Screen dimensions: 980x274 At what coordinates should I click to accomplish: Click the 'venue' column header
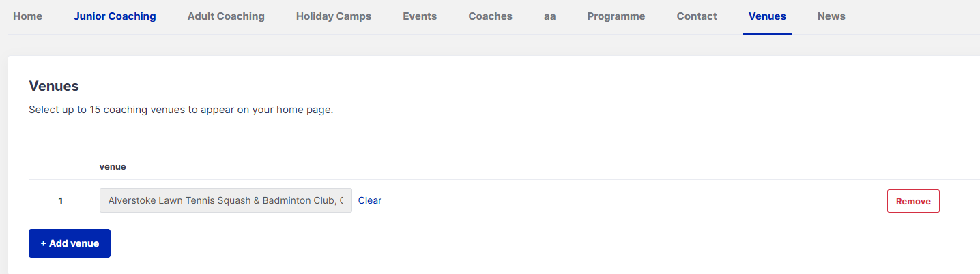113,166
